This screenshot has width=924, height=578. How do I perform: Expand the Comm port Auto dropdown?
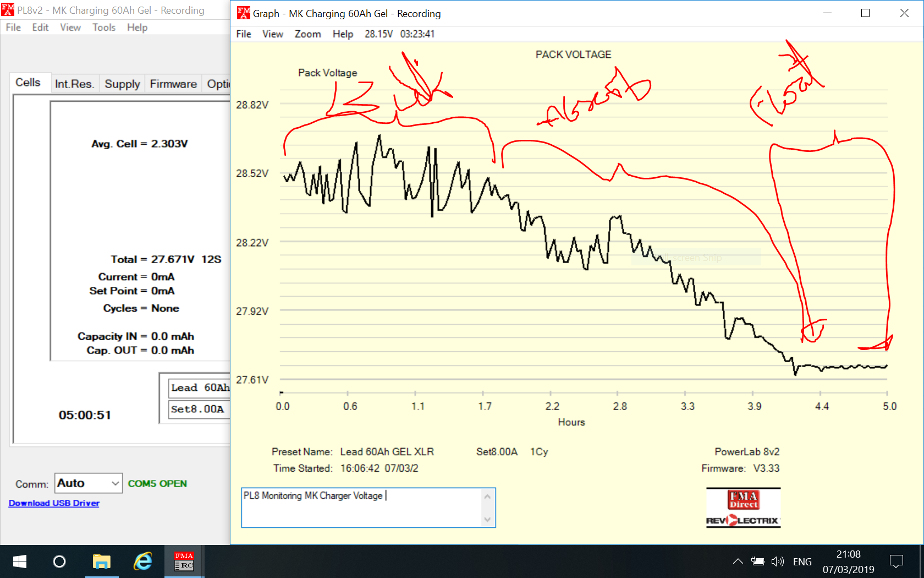[115, 483]
